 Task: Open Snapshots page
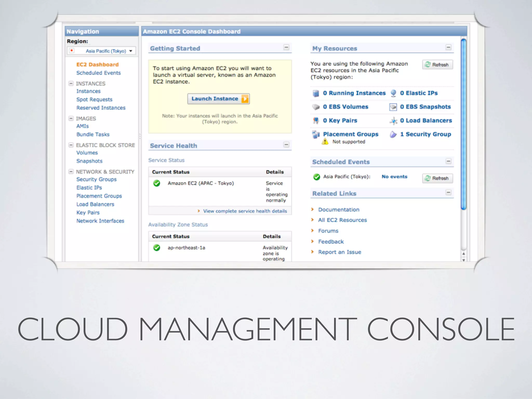coord(89,161)
